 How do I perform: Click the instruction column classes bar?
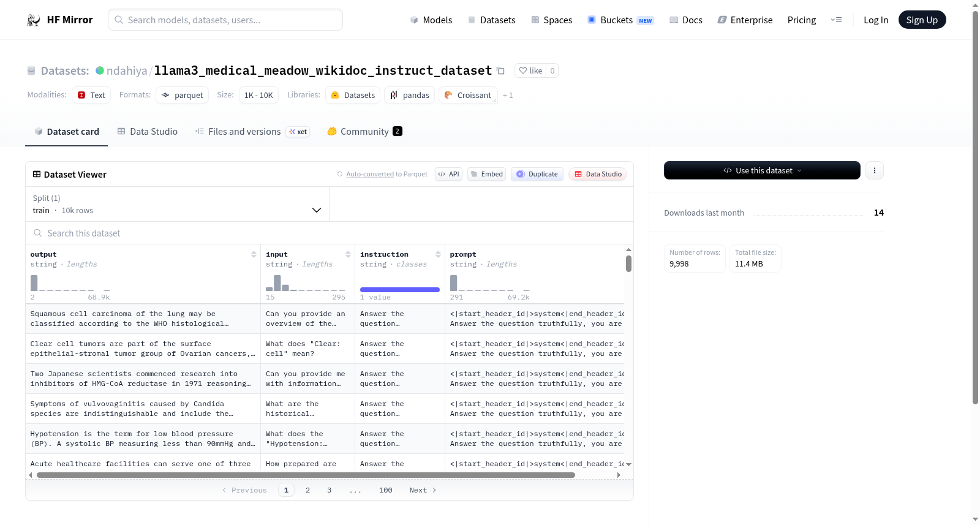click(x=400, y=289)
